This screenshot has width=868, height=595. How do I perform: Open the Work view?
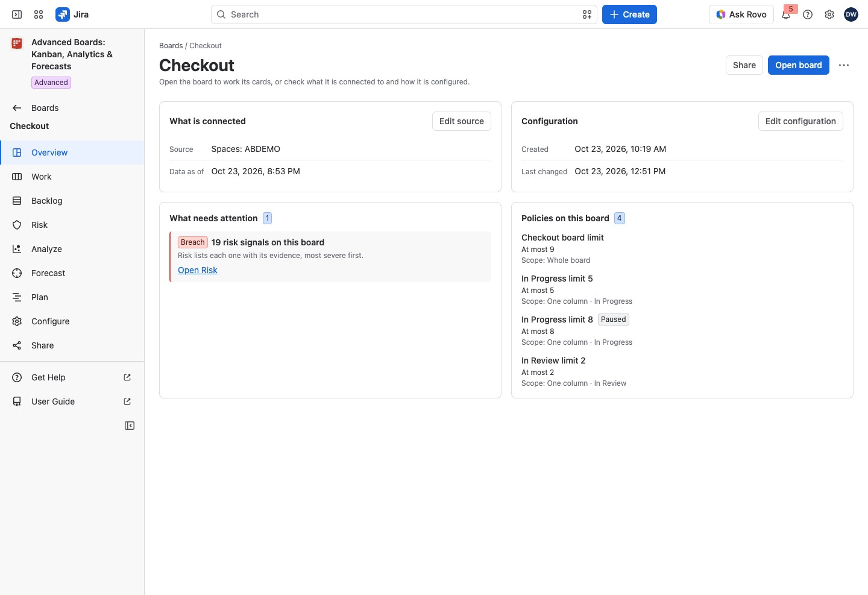72,177
